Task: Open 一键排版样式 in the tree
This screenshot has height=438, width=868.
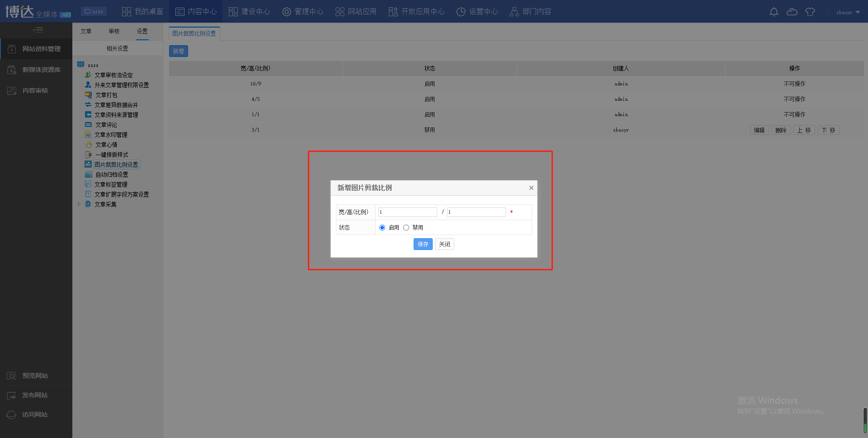Action: click(x=112, y=155)
